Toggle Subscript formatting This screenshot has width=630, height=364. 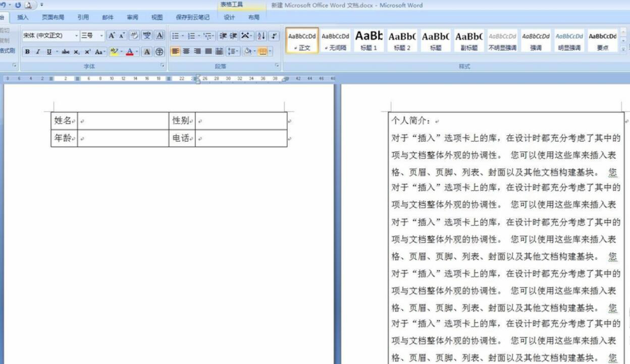(x=76, y=52)
